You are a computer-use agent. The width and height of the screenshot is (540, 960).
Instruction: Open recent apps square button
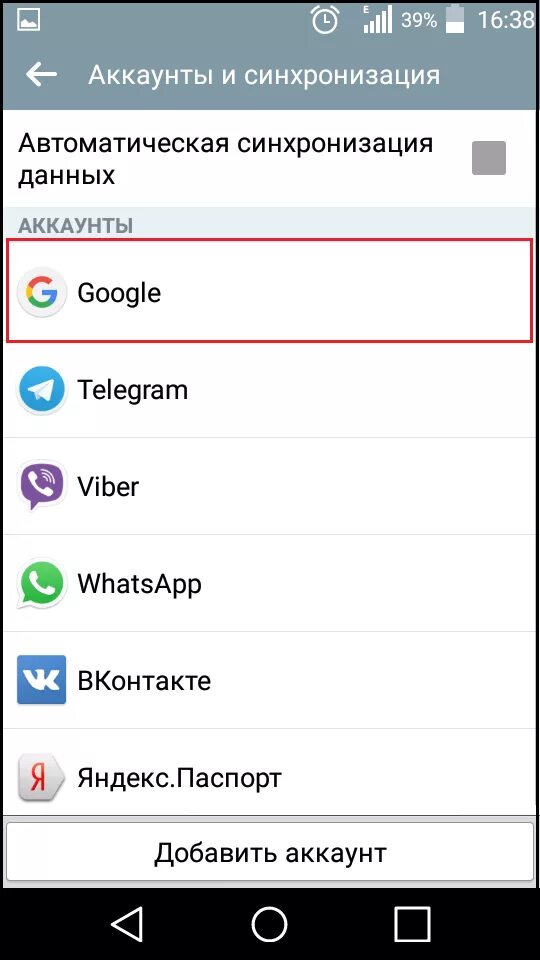coord(411,923)
